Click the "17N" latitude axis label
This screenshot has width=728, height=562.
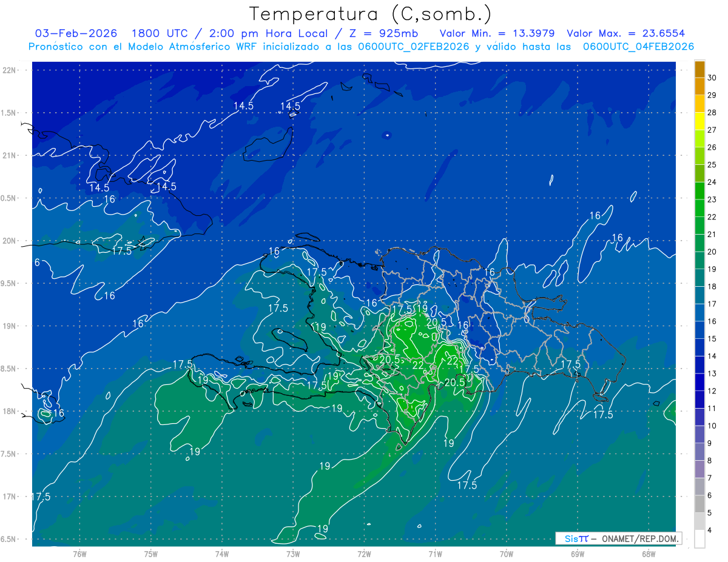pyautogui.click(x=10, y=497)
